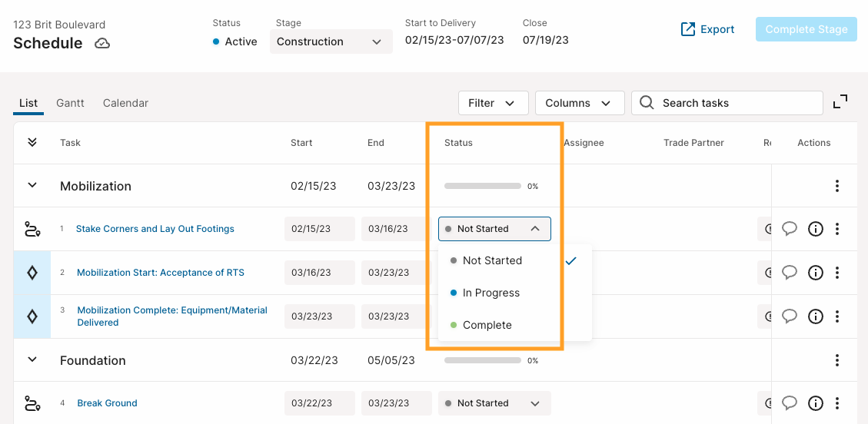Click the Stake Corners start date 02/15/23

coord(319,229)
